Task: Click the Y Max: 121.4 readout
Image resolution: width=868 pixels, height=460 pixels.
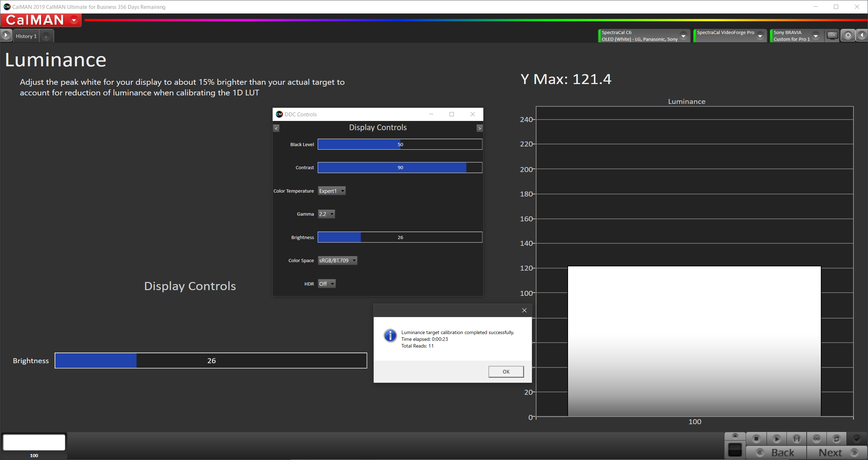Action: (566, 79)
